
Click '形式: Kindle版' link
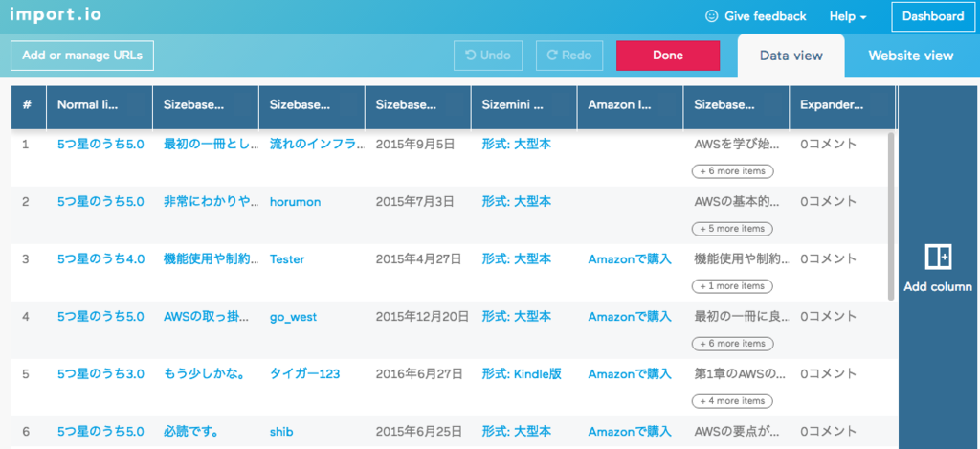[522, 374]
